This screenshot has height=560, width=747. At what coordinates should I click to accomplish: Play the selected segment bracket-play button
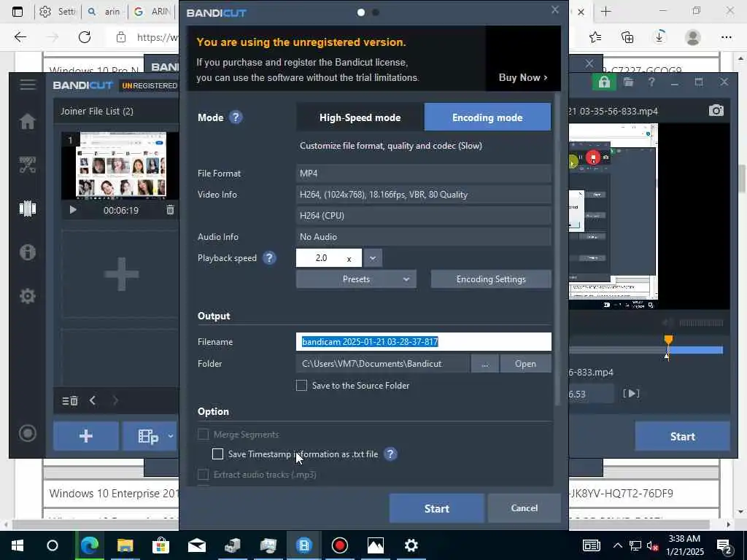[631, 394]
